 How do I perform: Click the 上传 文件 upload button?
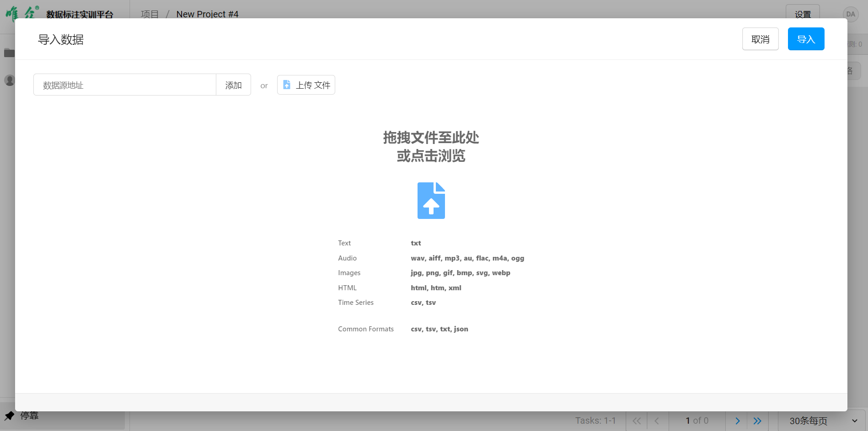pos(306,85)
